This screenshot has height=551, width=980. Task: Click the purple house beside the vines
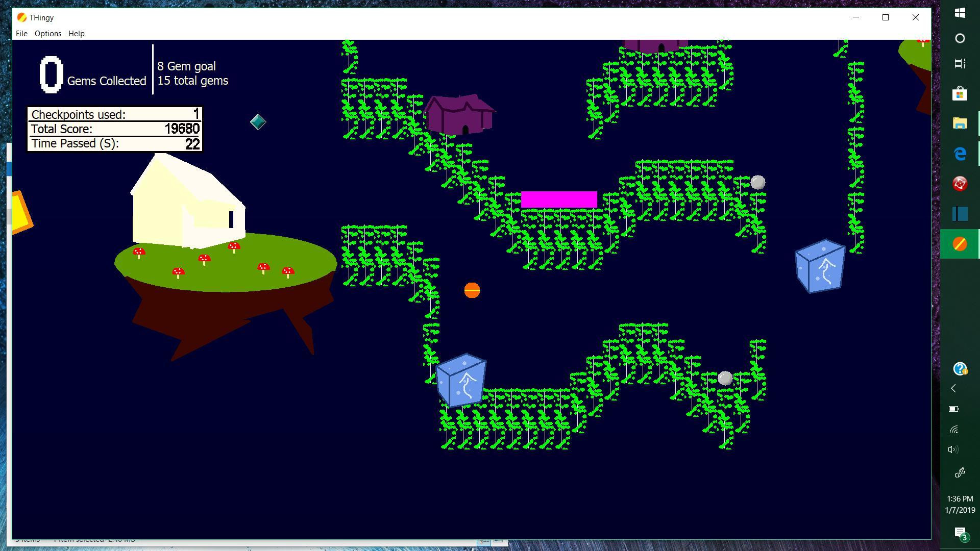point(459,115)
